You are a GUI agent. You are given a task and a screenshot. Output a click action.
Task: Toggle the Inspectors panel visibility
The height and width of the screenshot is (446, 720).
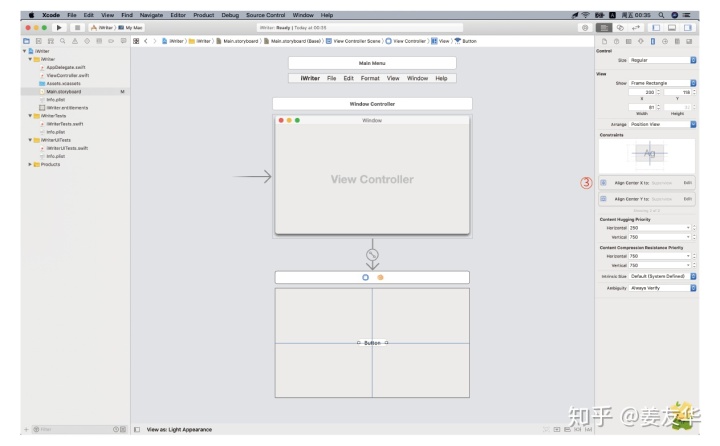pyautogui.click(x=687, y=28)
